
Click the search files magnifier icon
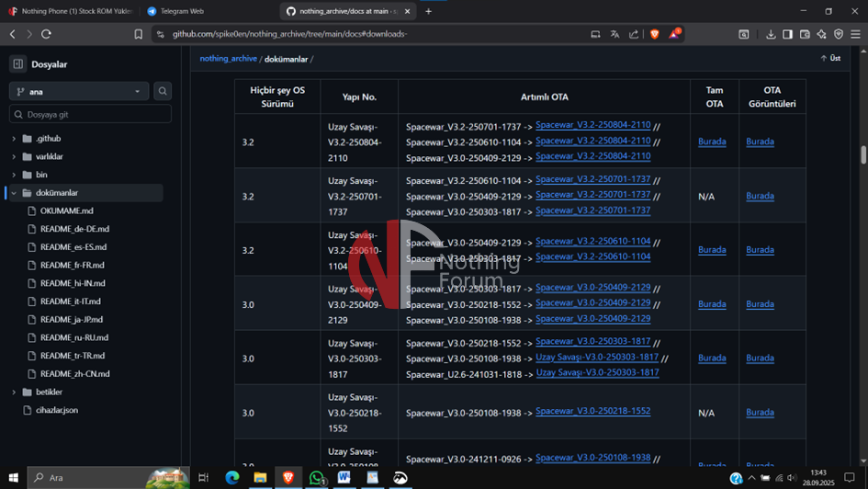tap(163, 91)
